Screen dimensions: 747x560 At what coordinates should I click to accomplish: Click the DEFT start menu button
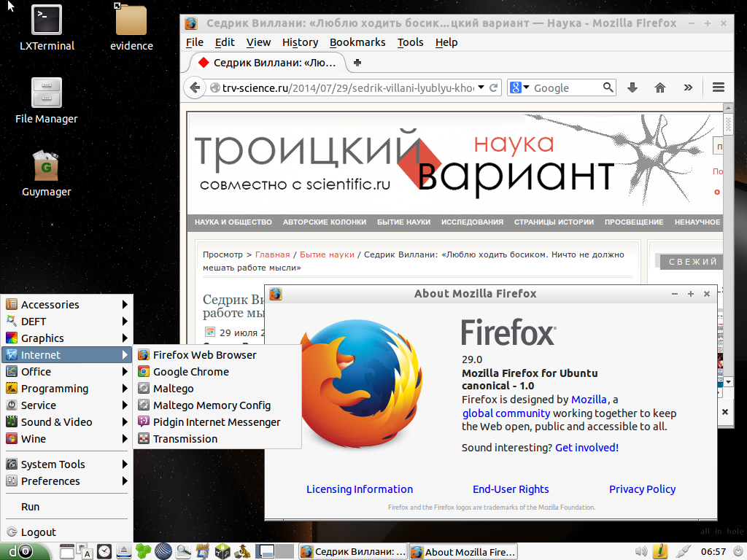tap(25, 551)
